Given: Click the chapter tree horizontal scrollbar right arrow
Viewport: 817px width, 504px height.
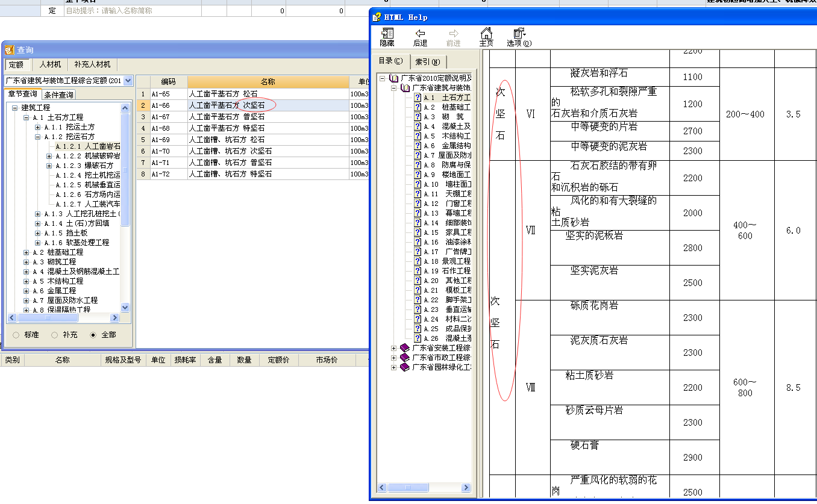Looking at the screenshot, I should tap(116, 318).
